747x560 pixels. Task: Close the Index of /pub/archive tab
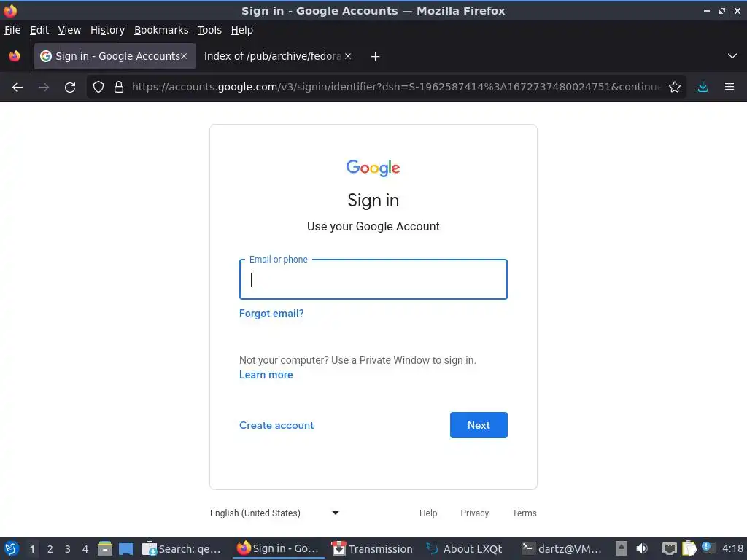[348, 56]
